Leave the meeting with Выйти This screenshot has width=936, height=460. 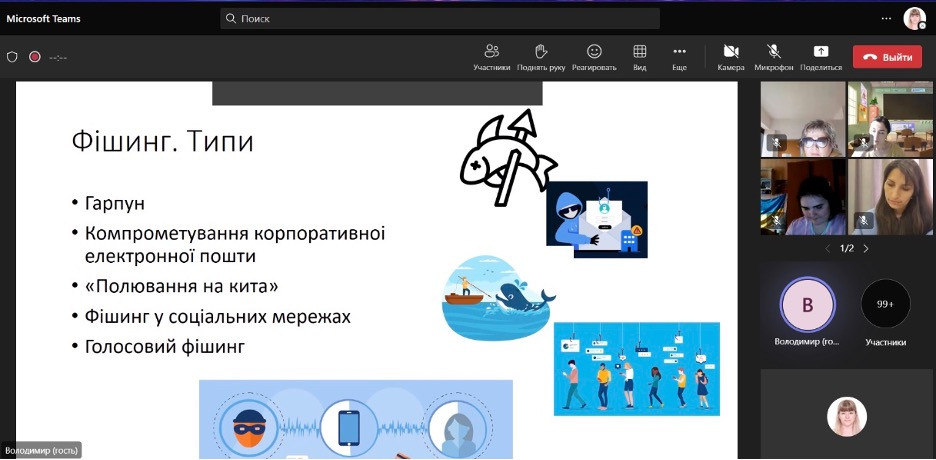[x=888, y=57]
